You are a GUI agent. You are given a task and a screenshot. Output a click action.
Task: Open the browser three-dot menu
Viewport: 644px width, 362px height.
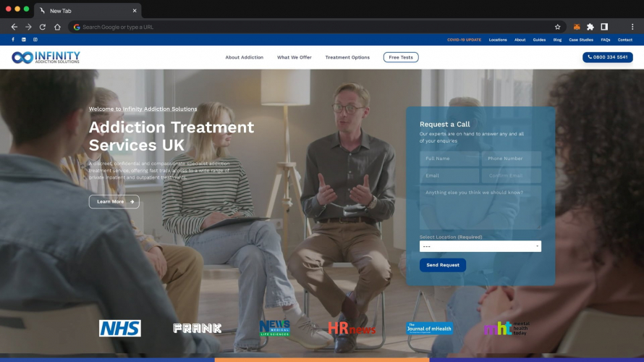632,27
